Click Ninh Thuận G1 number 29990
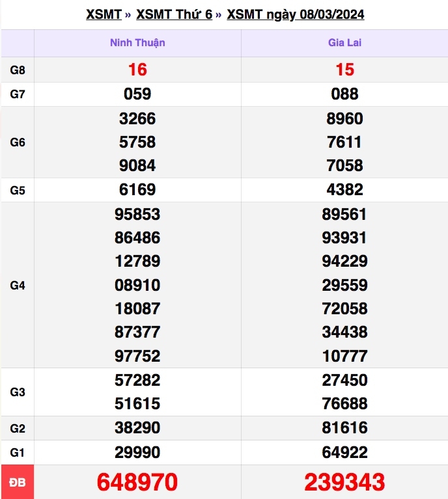The height and width of the screenshot is (499, 448). (137, 452)
